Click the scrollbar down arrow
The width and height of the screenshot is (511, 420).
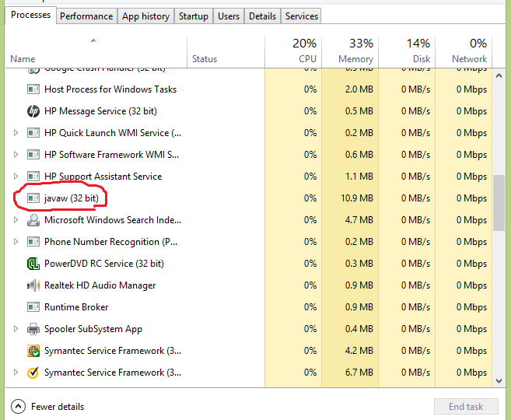499,380
